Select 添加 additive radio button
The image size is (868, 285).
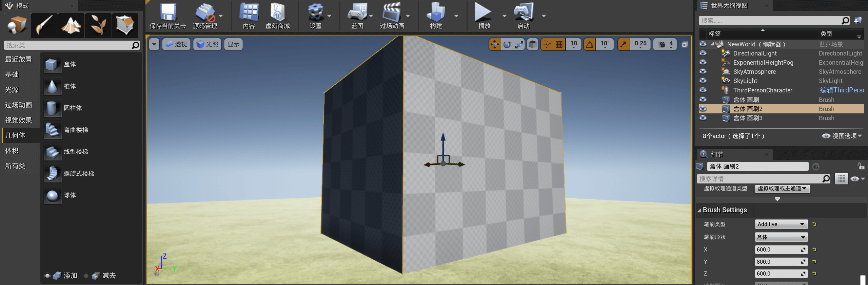click(x=47, y=276)
